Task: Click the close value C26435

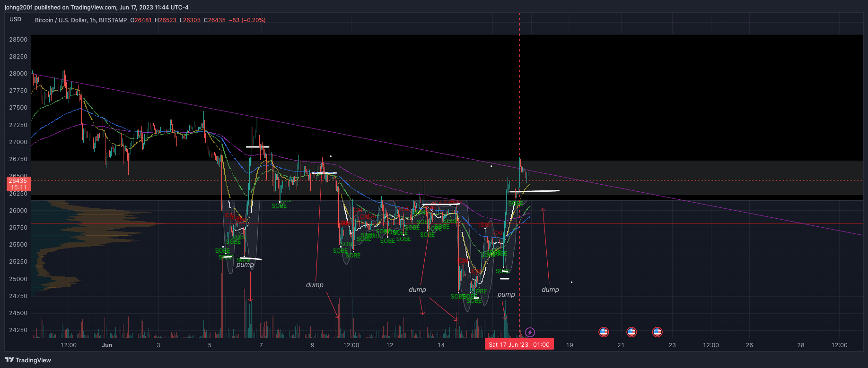Action: click(215, 20)
